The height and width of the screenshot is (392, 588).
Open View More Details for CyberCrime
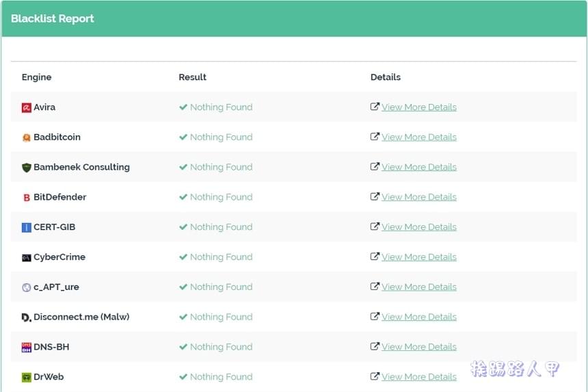point(419,257)
